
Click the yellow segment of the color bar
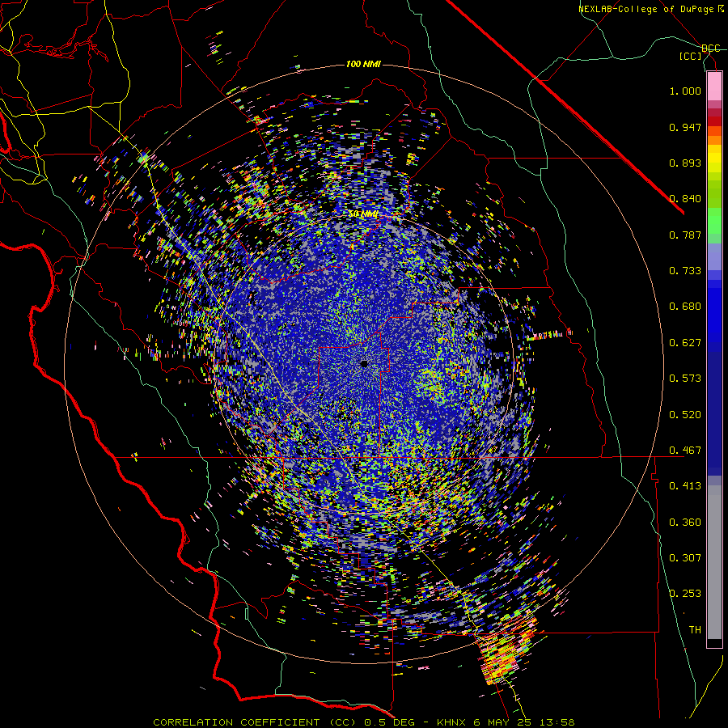point(714,159)
